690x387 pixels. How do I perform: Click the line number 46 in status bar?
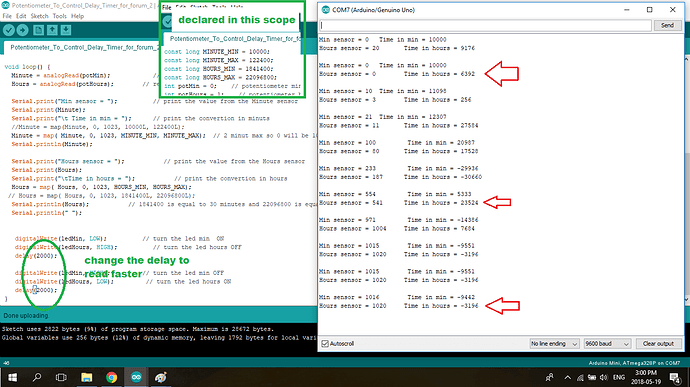point(6,363)
